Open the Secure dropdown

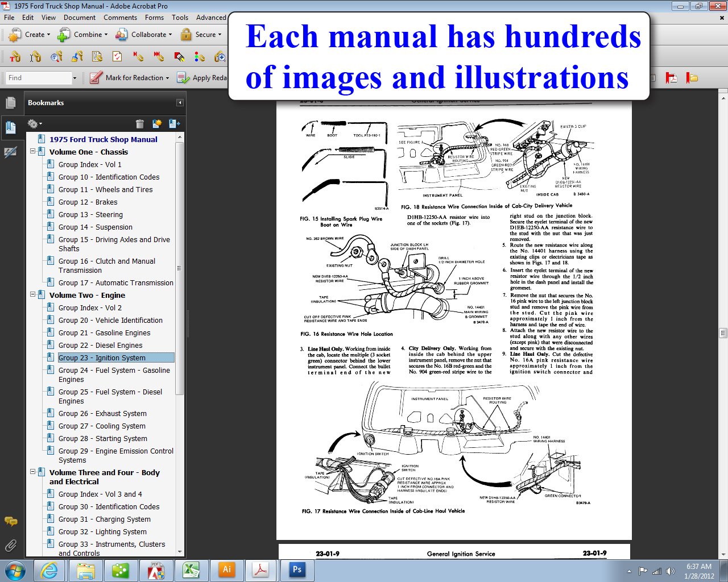click(x=202, y=35)
